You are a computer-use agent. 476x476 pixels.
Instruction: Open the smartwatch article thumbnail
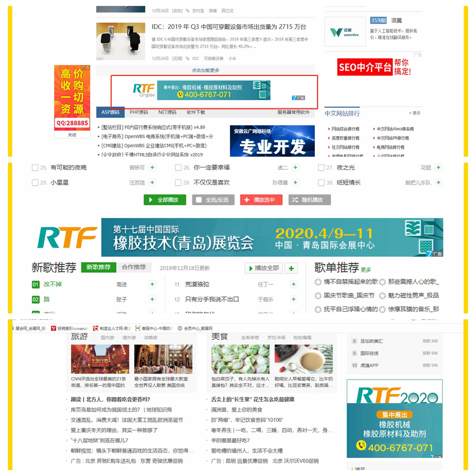click(120, 41)
